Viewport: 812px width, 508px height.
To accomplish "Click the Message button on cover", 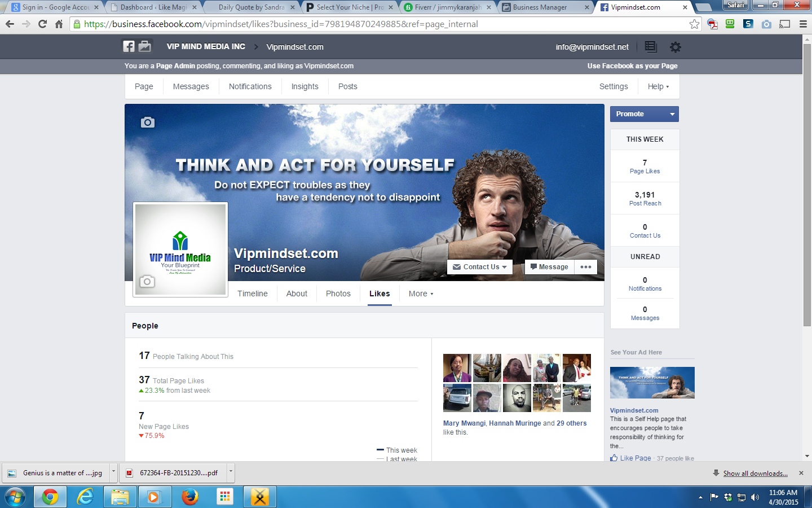I will point(549,267).
